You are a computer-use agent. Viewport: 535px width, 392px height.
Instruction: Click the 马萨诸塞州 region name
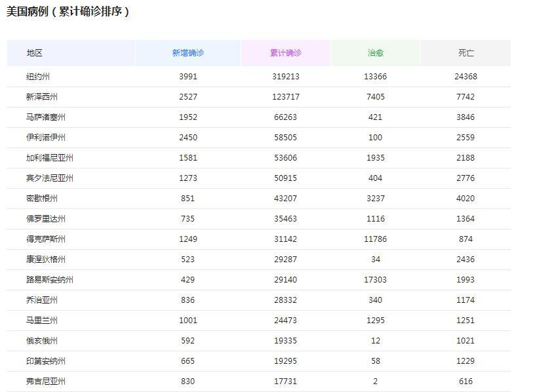[40, 117]
